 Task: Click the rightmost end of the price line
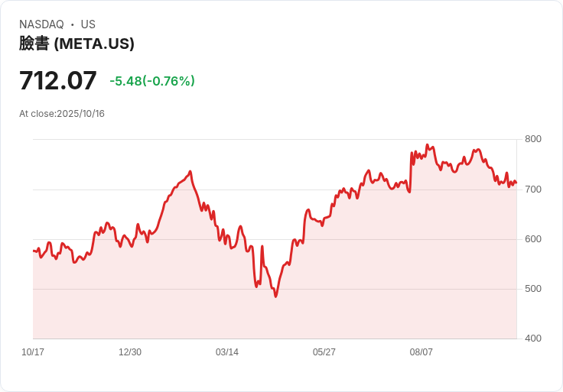tap(516, 183)
